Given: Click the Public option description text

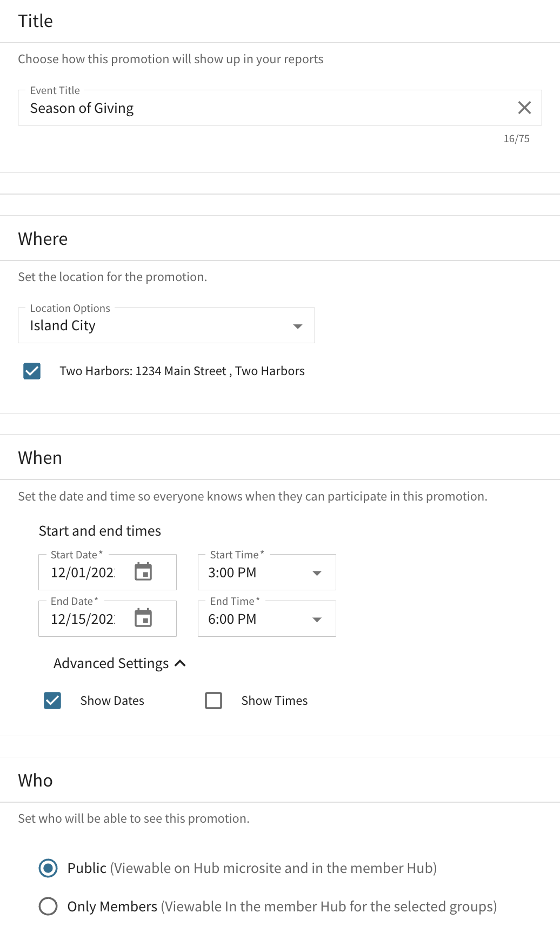Looking at the screenshot, I should (x=274, y=868).
